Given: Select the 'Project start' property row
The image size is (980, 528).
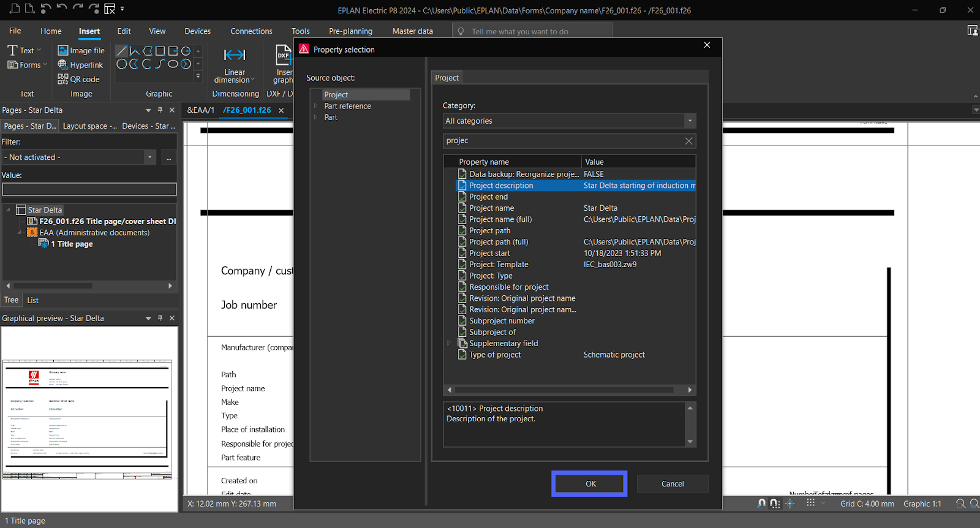Looking at the screenshot, I should (x=576, y=254).
